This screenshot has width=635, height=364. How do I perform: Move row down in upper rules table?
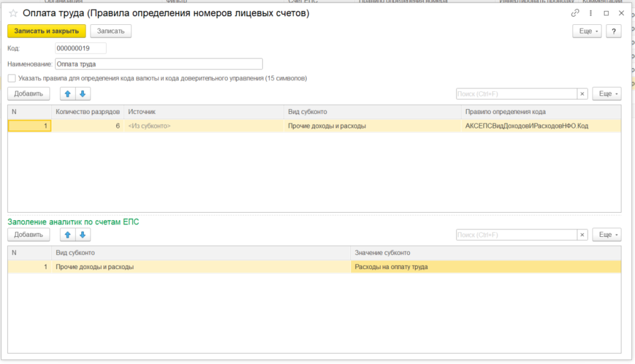82,94
